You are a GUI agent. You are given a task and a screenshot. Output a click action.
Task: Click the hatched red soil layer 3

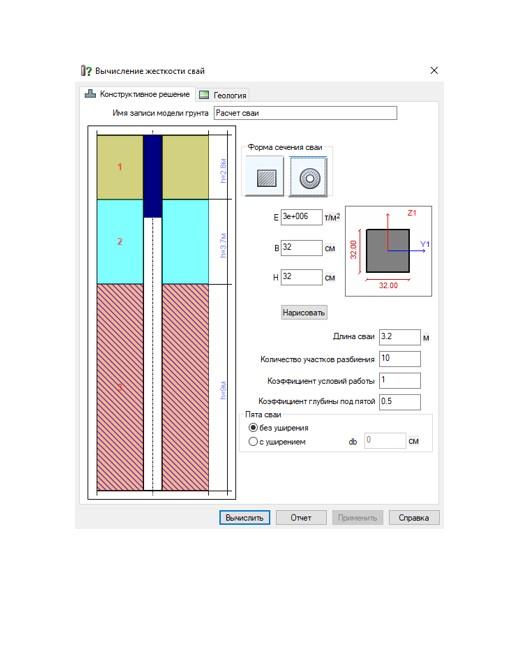pyautogui.click(x=120, y=387)
